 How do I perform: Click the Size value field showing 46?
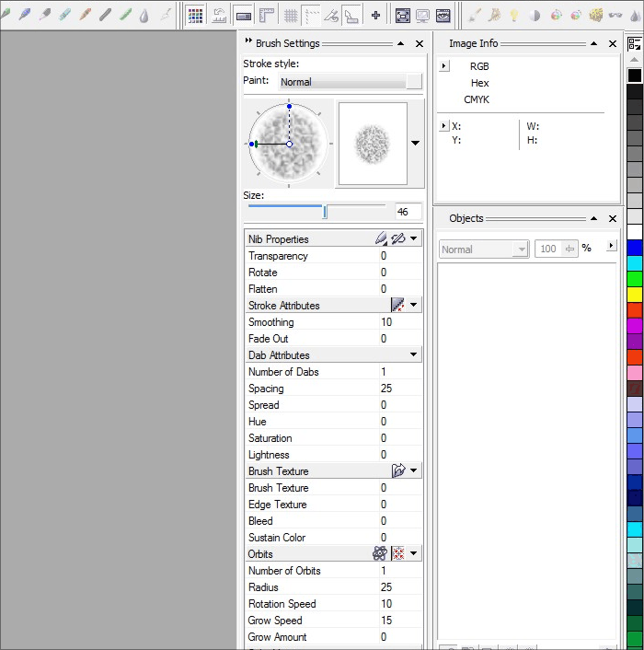[x=408, y=212]
